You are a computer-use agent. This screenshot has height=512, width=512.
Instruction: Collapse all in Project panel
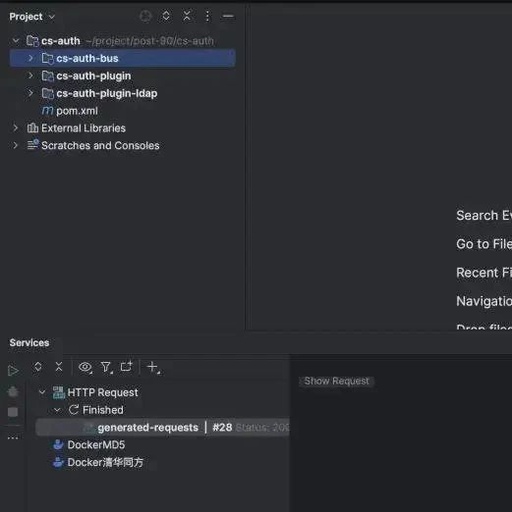pos(187,16)
